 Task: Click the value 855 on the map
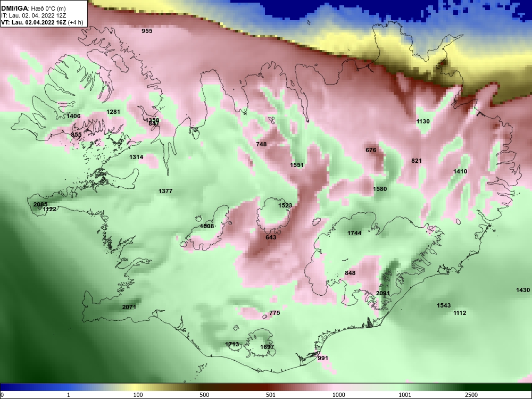76,135
